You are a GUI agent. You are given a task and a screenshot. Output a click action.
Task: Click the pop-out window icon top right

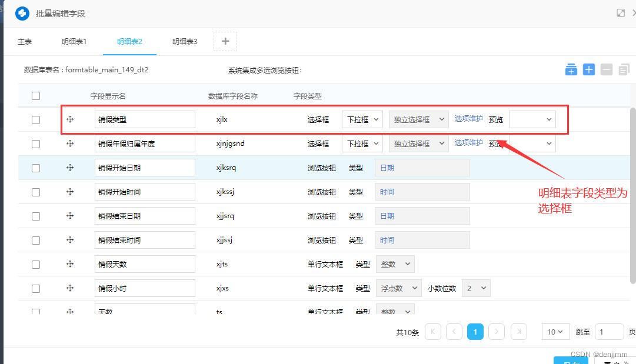pos(621,12)
